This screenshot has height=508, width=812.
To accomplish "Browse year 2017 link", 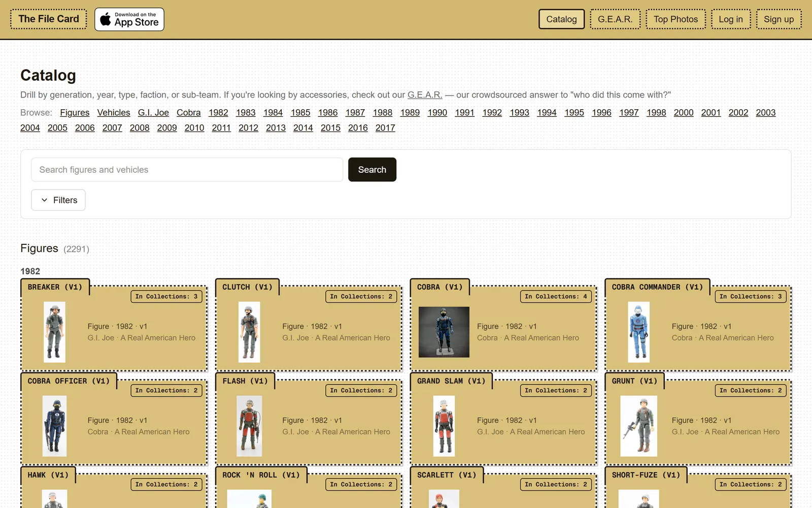I will coord(385,128).
